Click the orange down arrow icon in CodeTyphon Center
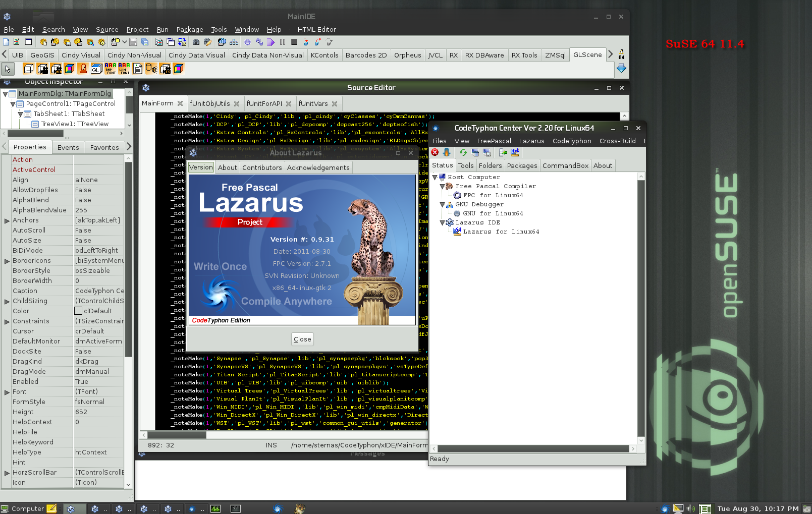 pyautogui.click(x=446, y=152)
